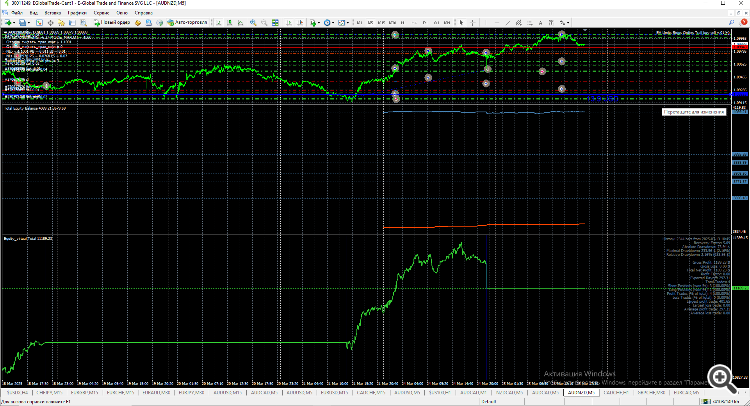Tile chart windows with toolbar icon
Image resolution: width=750 pixels, height=406 pixels.
click(x=275, y=22)
